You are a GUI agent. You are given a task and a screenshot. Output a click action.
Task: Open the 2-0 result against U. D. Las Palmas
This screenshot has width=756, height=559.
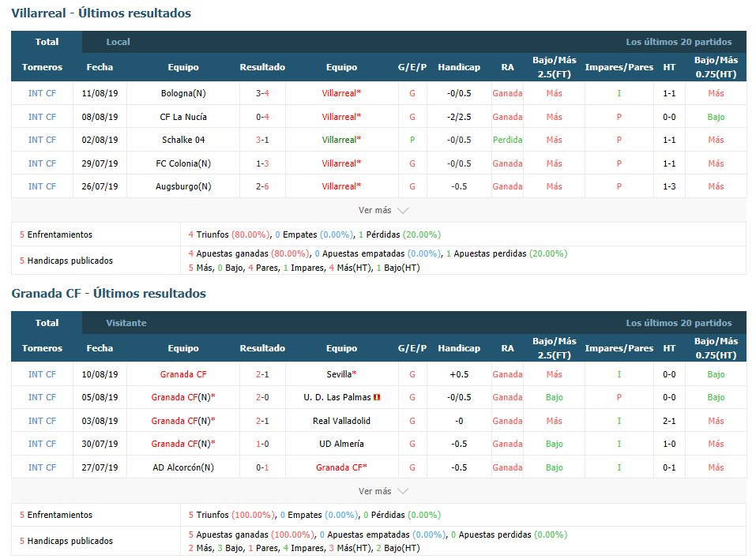(262, 397)
